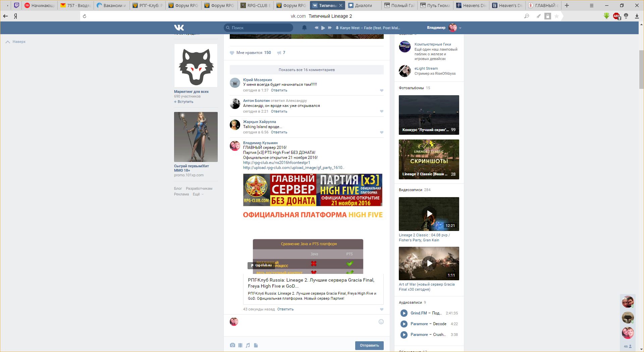This screenshot has width=644, height=352.
Task: Expand the Ещё footer dropdown
Action: click(x=198, y=194)
